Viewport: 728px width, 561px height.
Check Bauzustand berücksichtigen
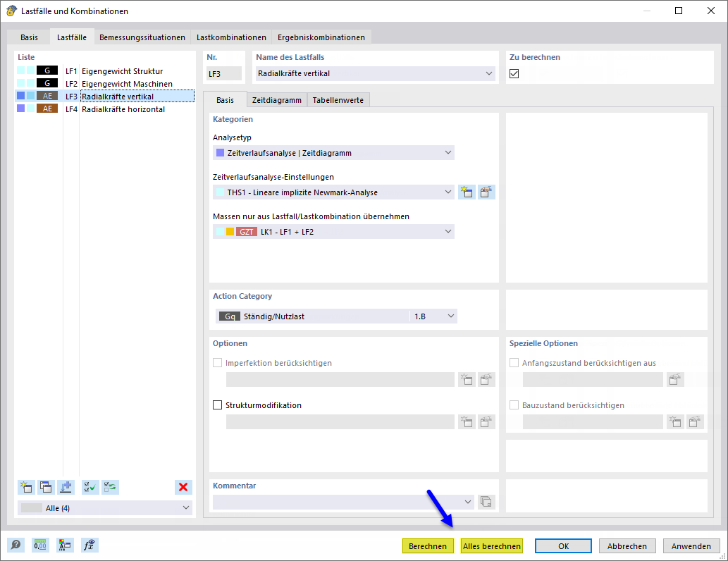click(x=514, y=405)
